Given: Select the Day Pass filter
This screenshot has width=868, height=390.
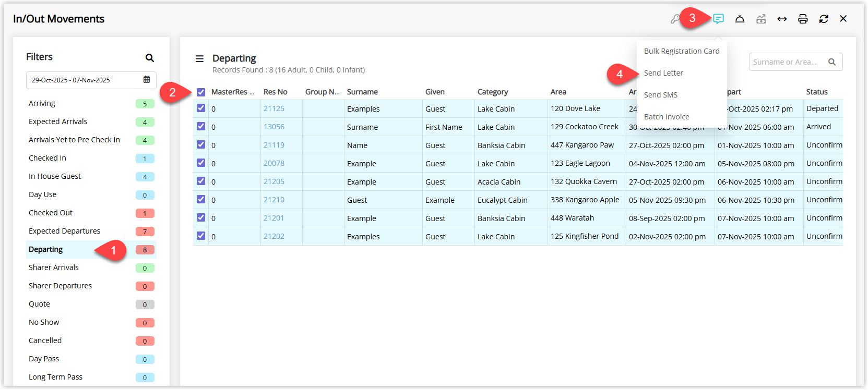Looking at the screenshot, I should tap(91, 359).
